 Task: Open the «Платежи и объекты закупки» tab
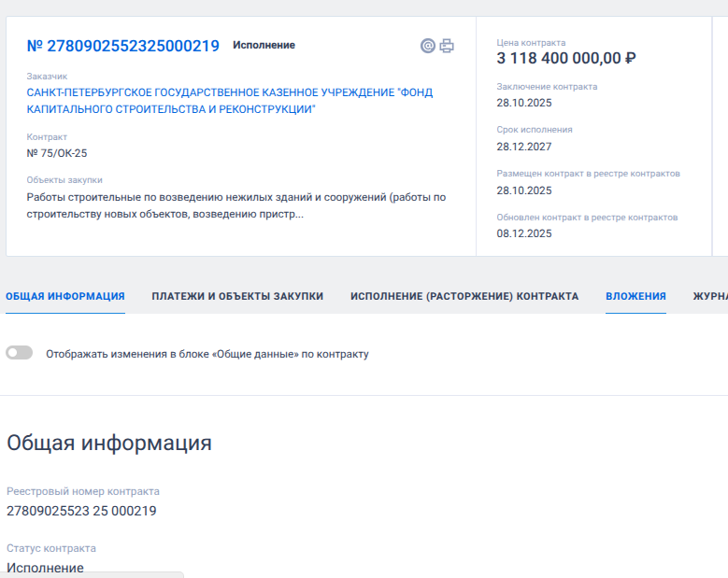point(237,296)
